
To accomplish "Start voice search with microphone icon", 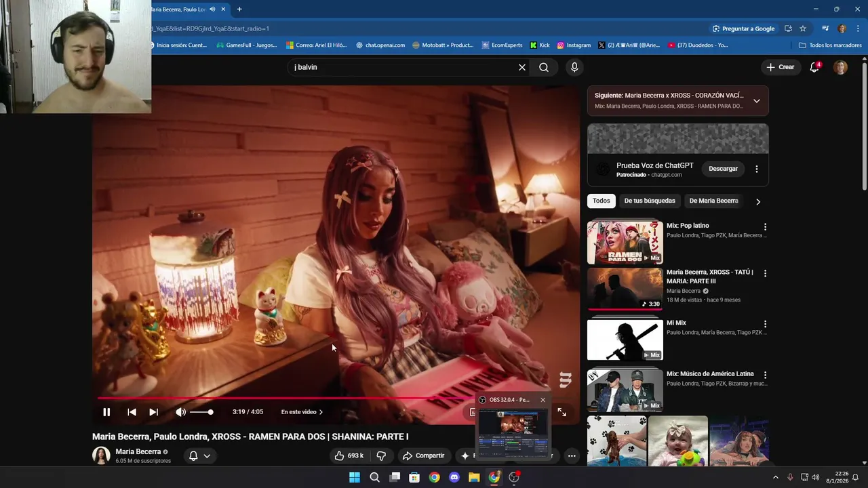I will (x=574, y=67).
